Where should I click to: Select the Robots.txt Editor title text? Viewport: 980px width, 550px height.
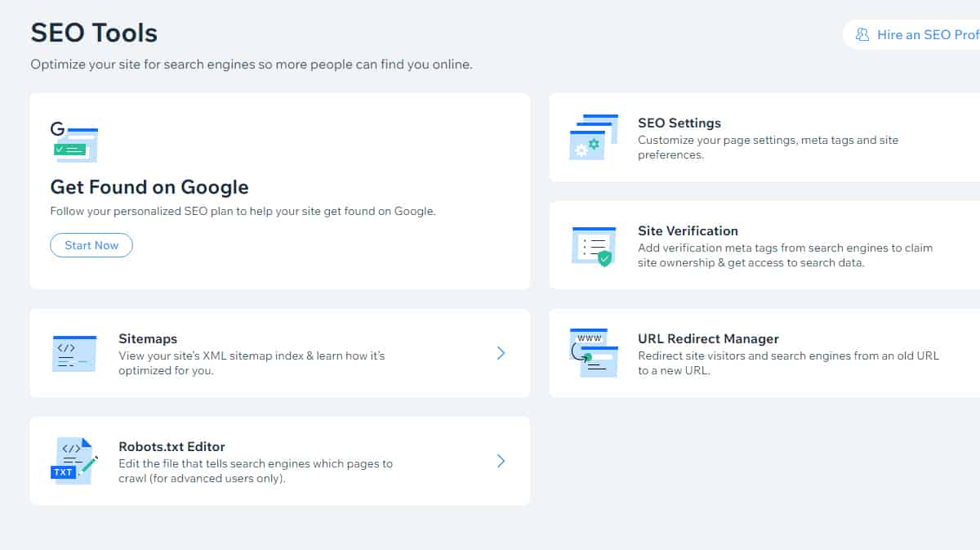(171, 447)
